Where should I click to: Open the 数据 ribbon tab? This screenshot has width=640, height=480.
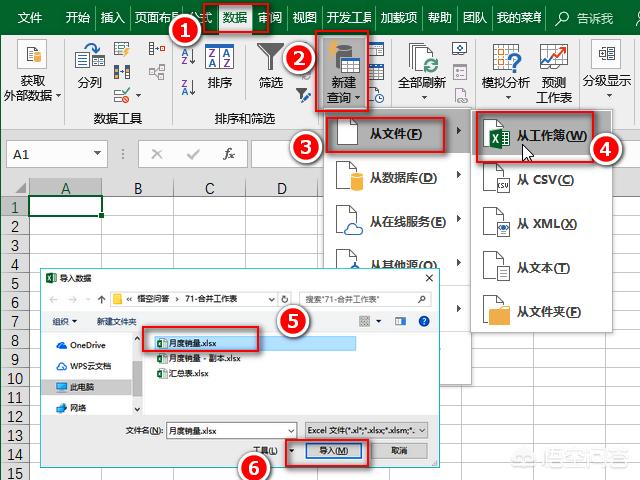point(235,18)
